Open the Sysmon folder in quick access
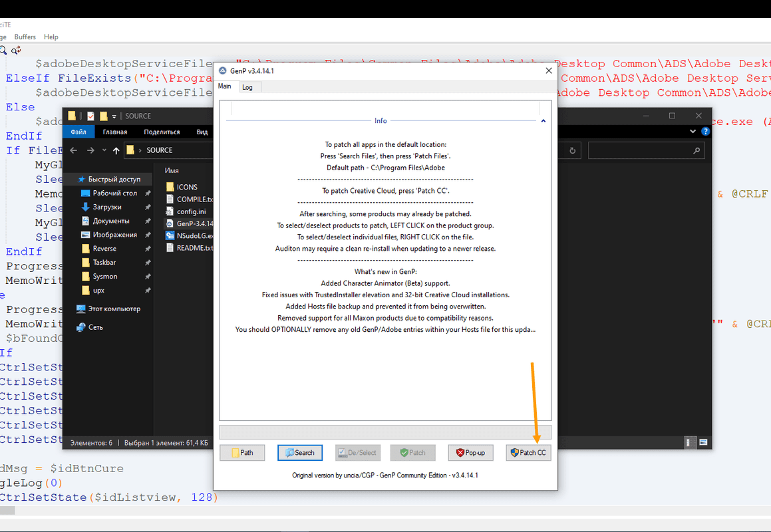The width and height of the screenshot is (771, 532). (x=104, y=277)
